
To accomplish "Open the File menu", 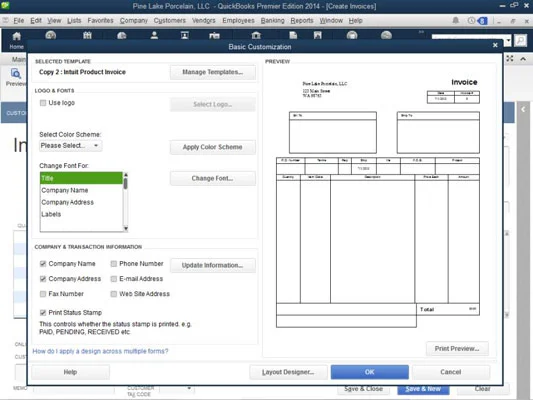I will pyautogui.click(x=19, y=21).
